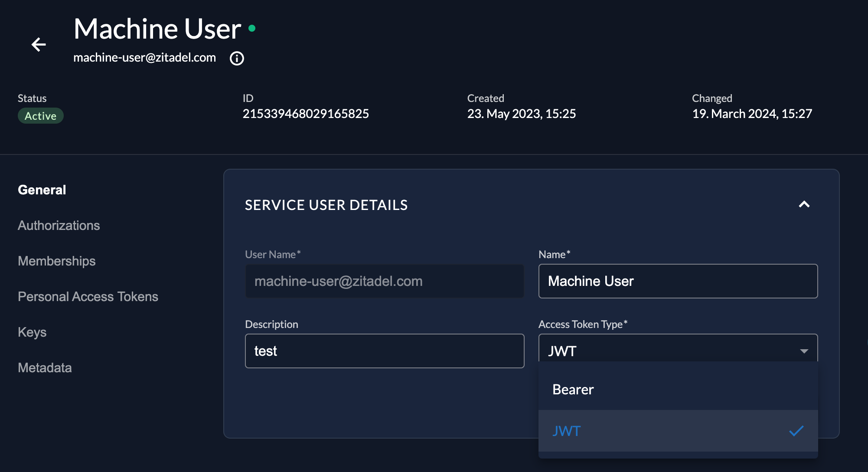Switch to the Memberships section
868x472 pixels.
pyautogui.click(x=56, y=261)
